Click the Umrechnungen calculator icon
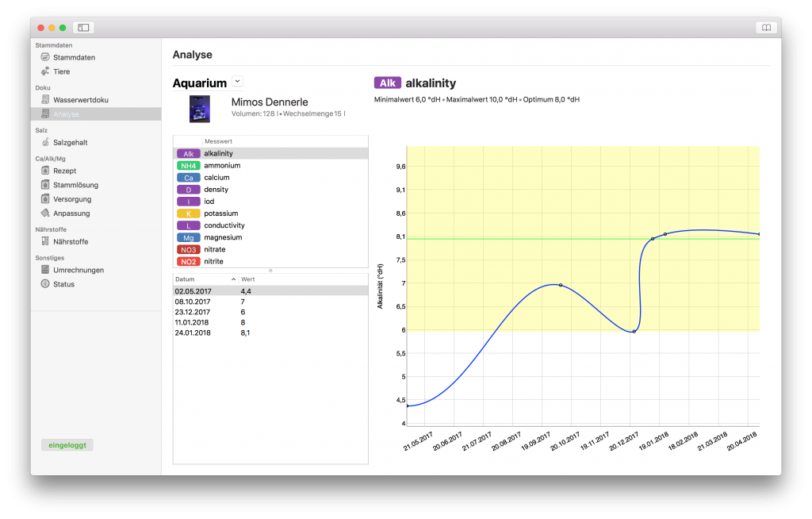Image resolution: width=812 pixels, height=519 pixels. (x=45, y=270)
